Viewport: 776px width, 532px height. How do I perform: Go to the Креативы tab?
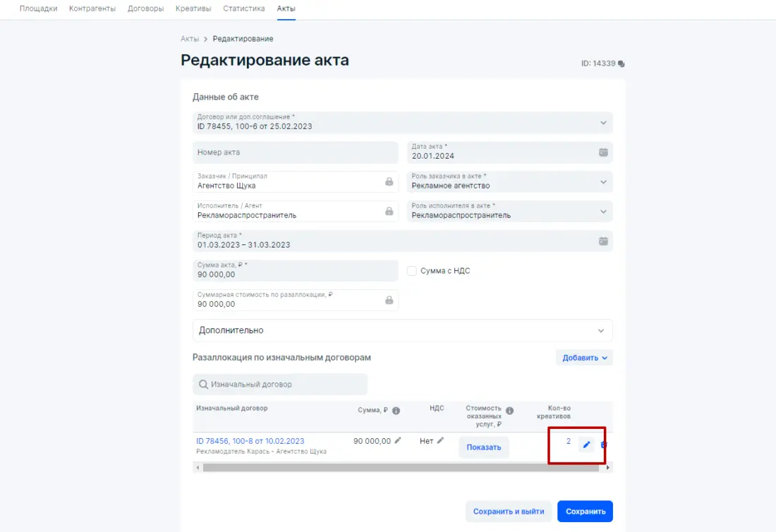pos(193,8)
